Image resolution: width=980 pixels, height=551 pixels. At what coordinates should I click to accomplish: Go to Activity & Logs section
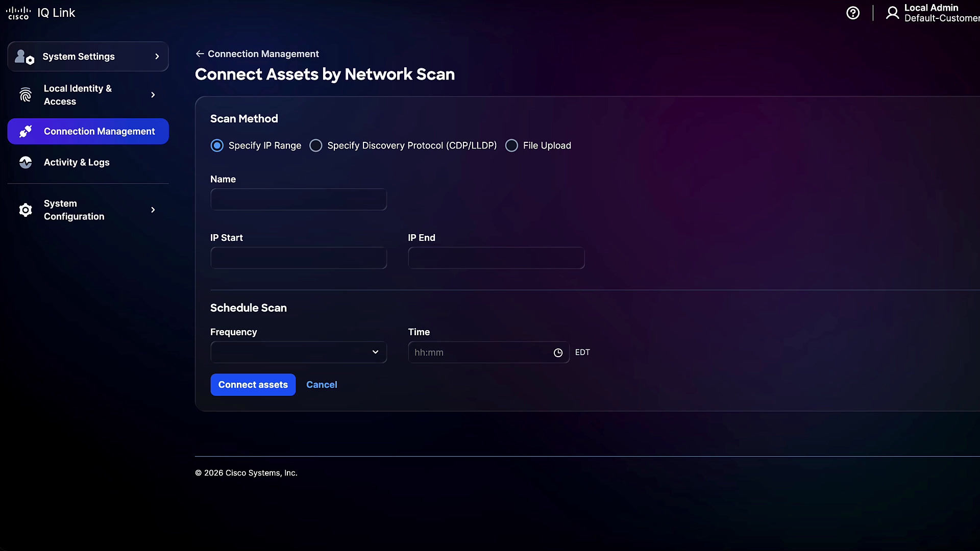(x=88, y=162)
